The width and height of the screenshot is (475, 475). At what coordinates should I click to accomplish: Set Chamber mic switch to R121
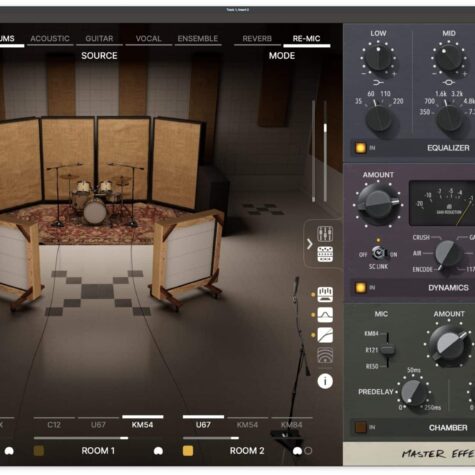pos(371,350)
